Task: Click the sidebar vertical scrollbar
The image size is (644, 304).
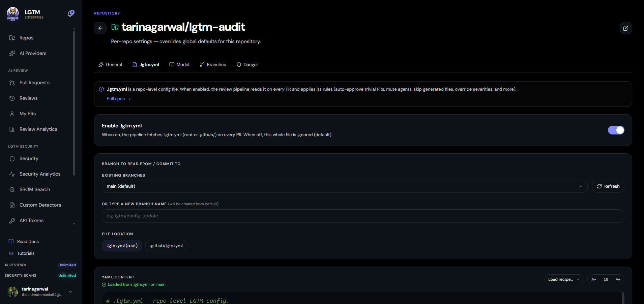Action: point(74,103)
